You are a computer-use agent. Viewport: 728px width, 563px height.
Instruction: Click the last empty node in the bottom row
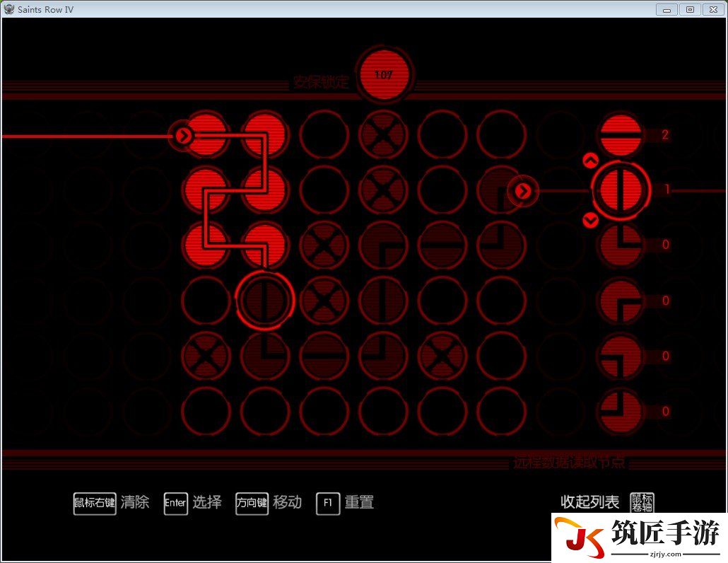coord(502,412)
